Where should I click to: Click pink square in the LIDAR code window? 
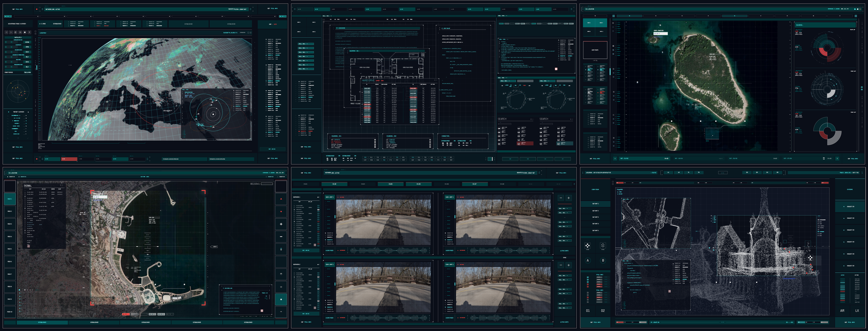pyautogui.click(x=669, y=291)
